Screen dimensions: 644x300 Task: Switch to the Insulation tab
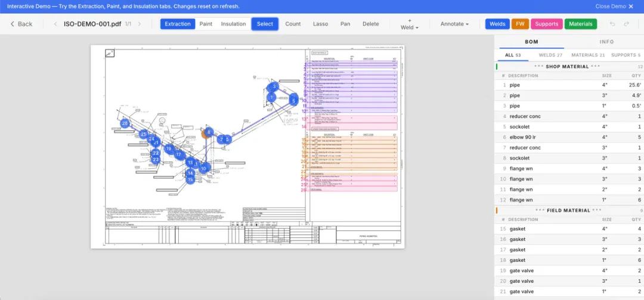[233, 24]
